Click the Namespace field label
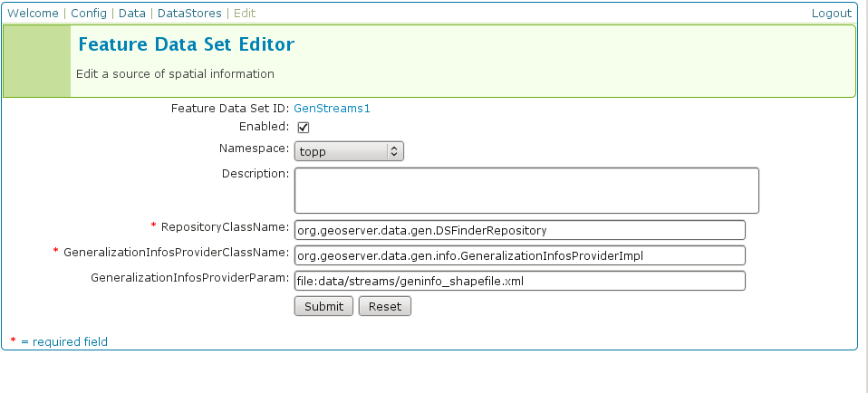The height and width of the screenshot is (393, 868). (x=254, y=148)
